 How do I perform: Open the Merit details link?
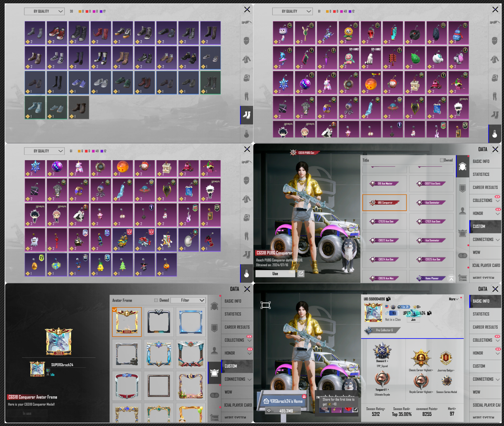click(452, 409)
